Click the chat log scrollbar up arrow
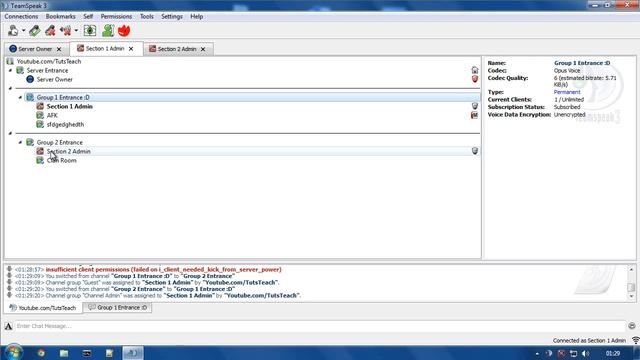Viewport: 640px width, 360px height. point(631,269)
